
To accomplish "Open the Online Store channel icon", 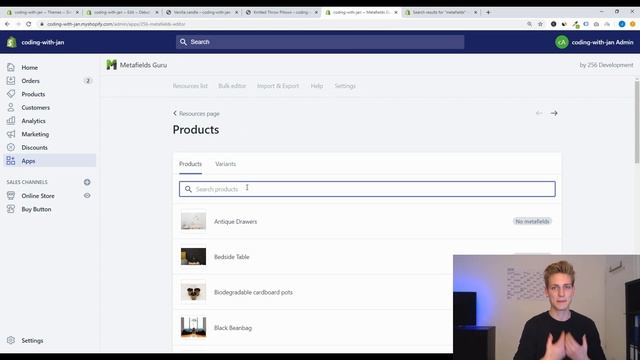I will coord(11,196).
